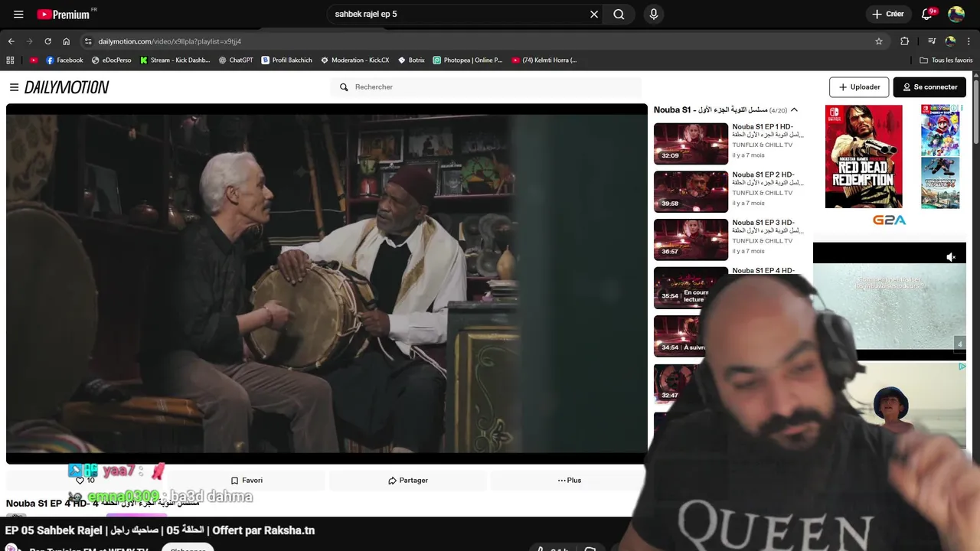Go to the browser home page icon
Screen dimensions: 980x551
tap(66, 41)
